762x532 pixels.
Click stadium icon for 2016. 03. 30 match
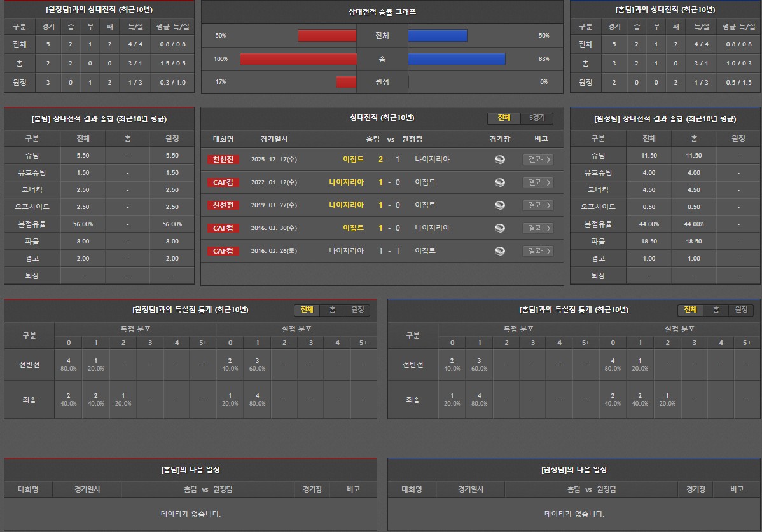500,228
